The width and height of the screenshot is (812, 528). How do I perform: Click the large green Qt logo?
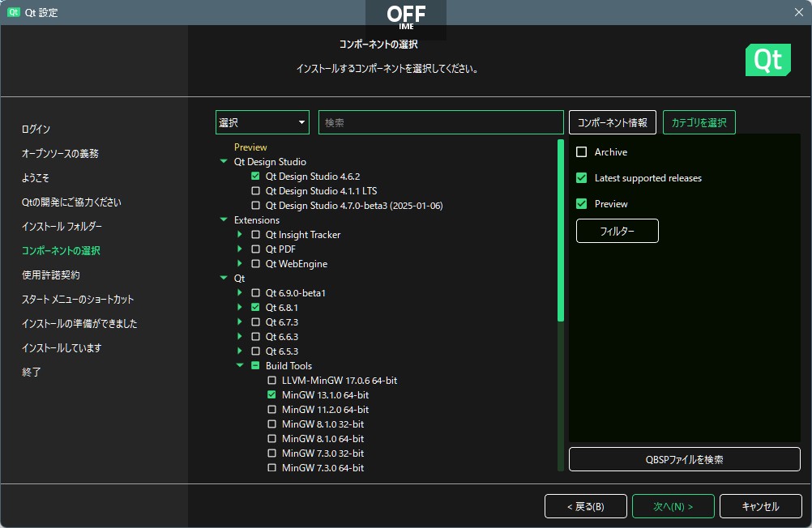(x=768, y=60)
